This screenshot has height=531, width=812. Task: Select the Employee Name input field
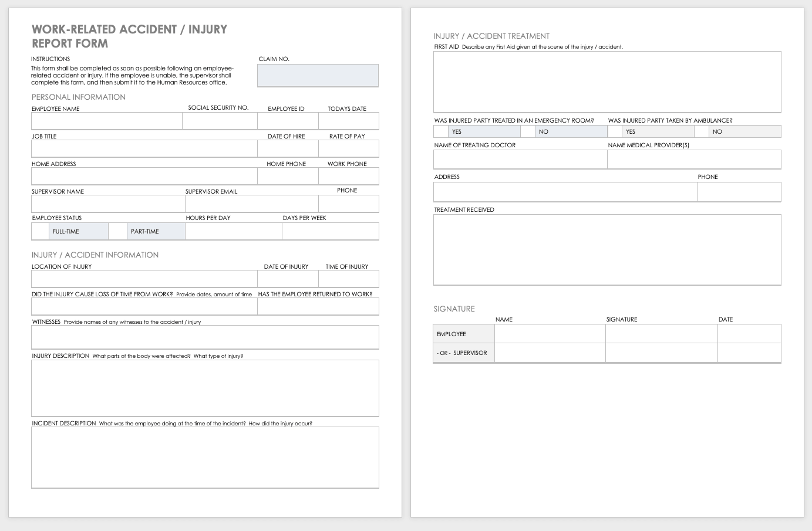107,121
